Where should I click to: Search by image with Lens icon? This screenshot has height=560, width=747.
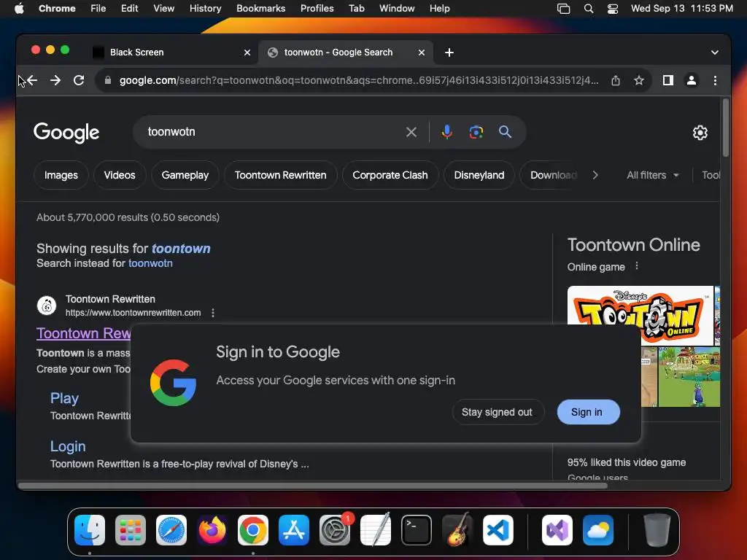click(x=476, y=132)
